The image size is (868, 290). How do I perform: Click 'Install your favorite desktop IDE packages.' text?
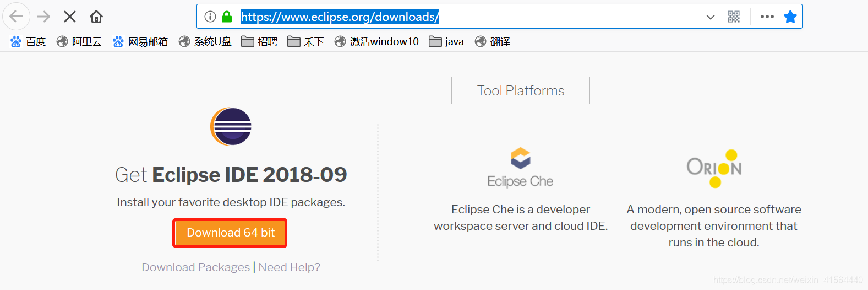[x=231, y=202]
